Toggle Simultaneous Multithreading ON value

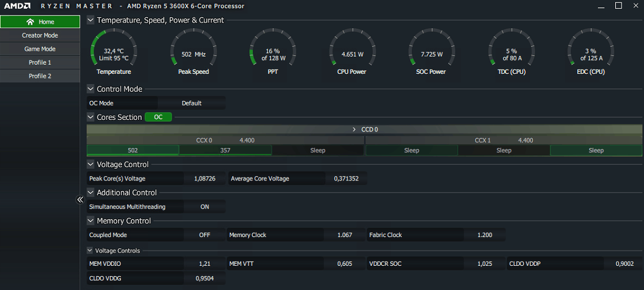(204, 206)
